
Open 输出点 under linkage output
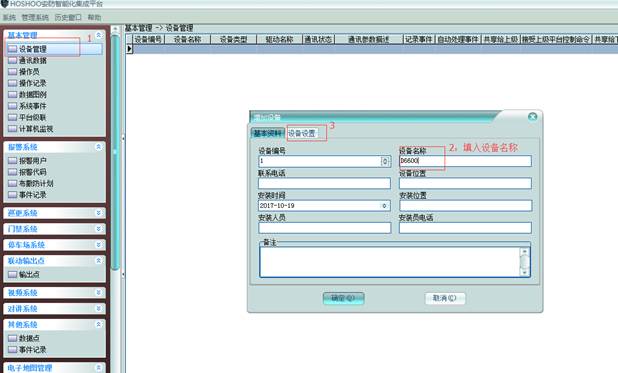29,274
